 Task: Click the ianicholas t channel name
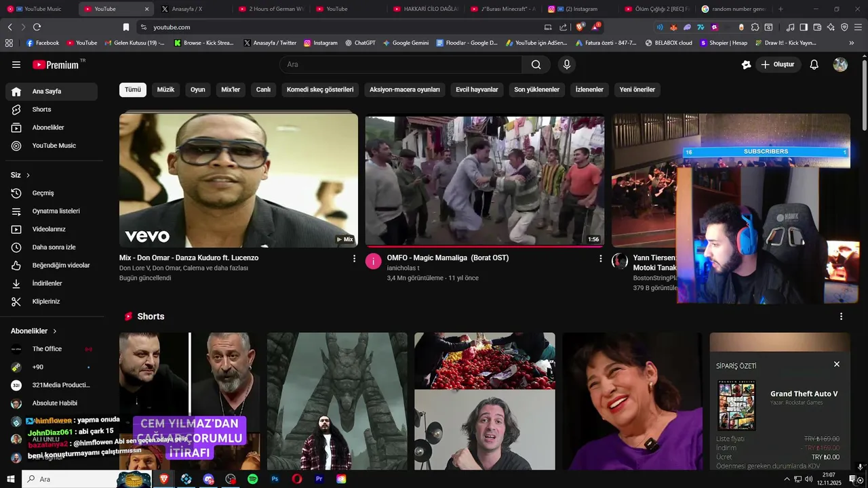(403, 268)
